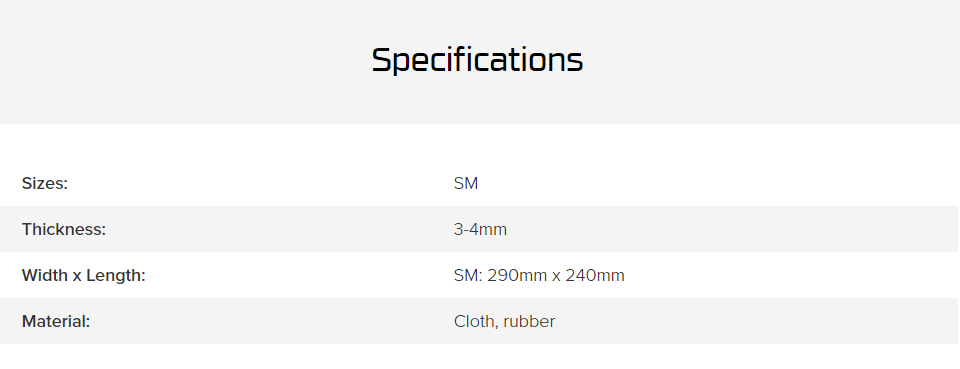
Task: Click the word 290mm in dimensions
Action: click(517, 275)
